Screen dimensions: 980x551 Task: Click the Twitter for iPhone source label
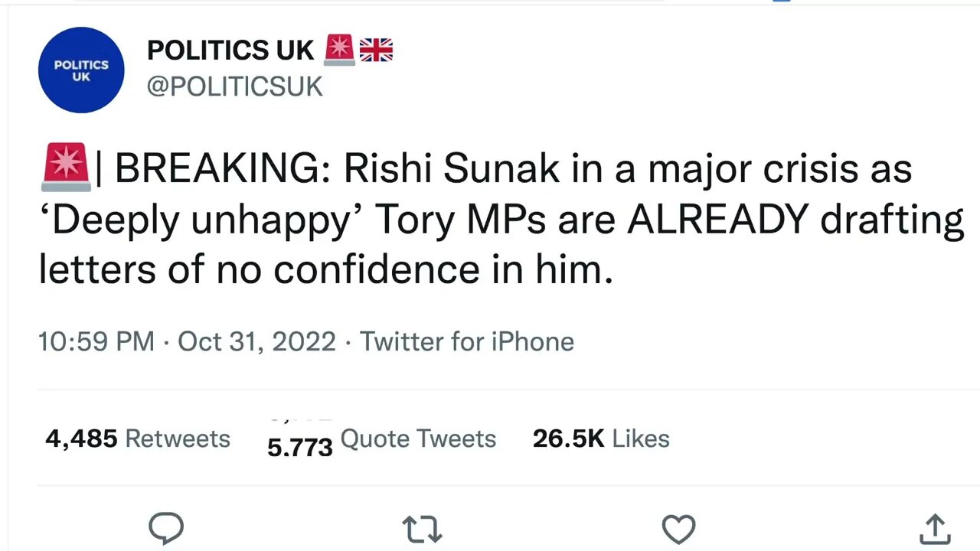click(x=467, y=341)
